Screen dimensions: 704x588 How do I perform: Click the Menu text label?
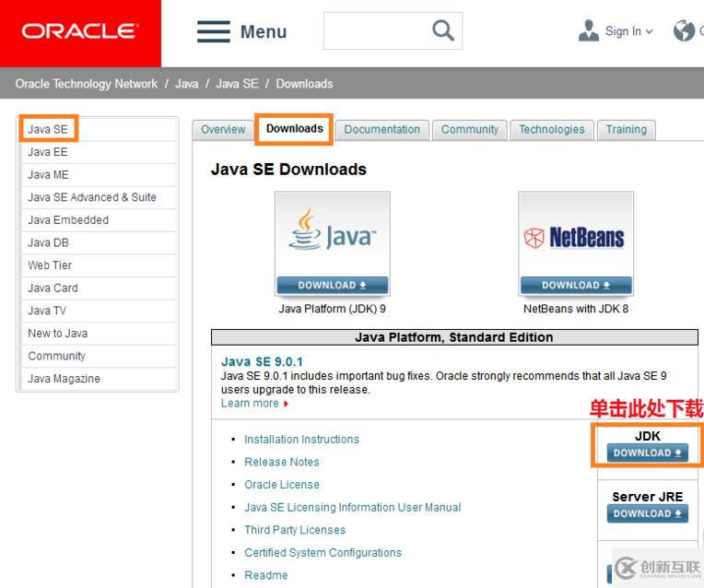point(264,32)
